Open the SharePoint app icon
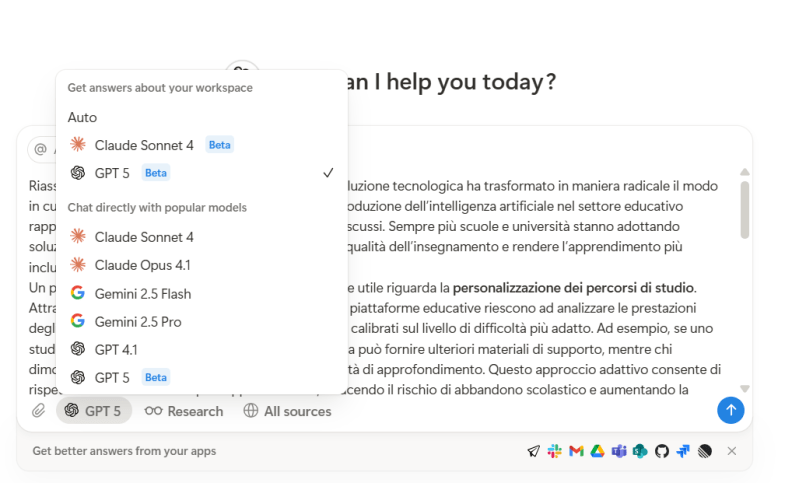Image resolution: width=799 pixels, height=483 pixels. click(640, 451)
